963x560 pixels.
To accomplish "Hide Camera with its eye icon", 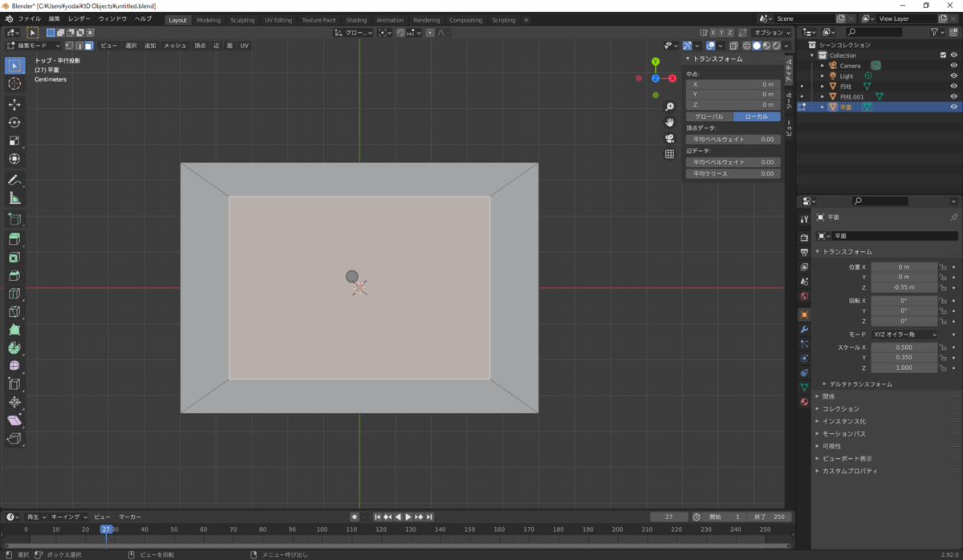I will [x=953, y=66].
